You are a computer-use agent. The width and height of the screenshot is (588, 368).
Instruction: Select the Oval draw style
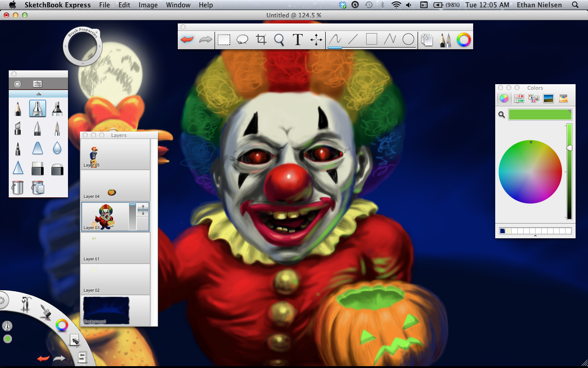click(408, 40)
